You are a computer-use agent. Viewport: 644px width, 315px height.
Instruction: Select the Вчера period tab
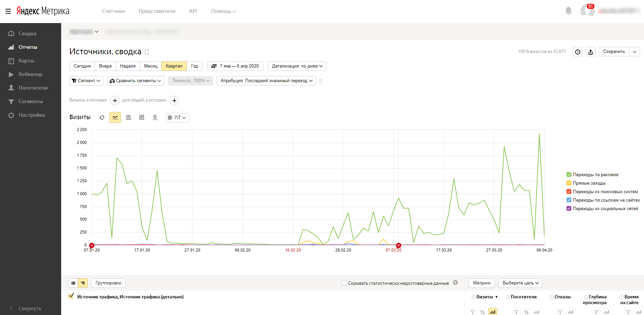point(105,66)
